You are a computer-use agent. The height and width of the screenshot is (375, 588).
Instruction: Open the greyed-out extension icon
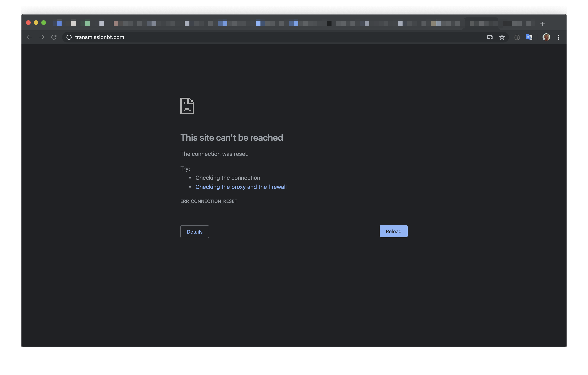tap(517, 37)
